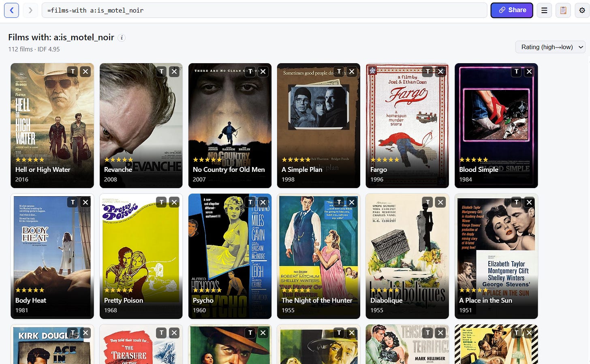
Task: Go back with the left arrow button
Action: click(x=12, y=10)
